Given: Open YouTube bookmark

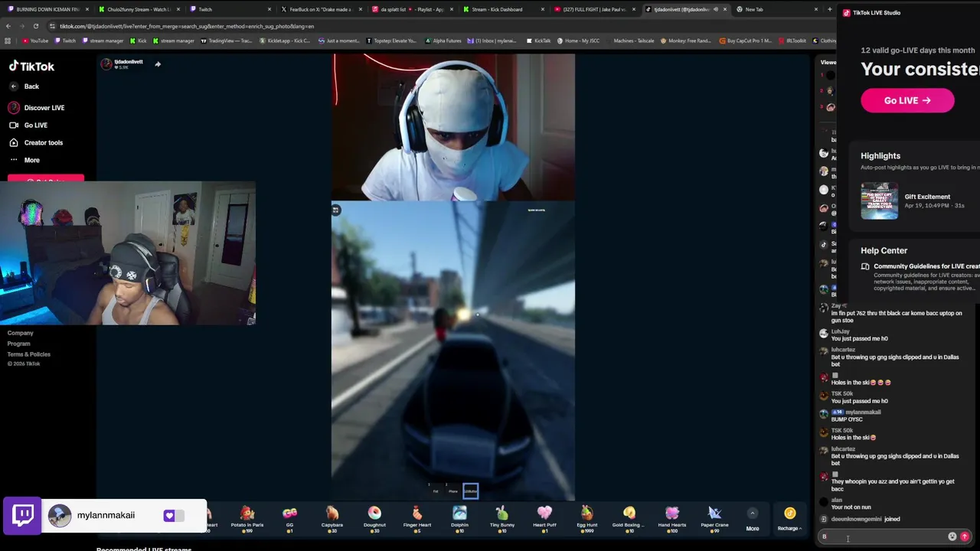Looking at the screenshot, I should pyautogui.click(x=35, y=41).
